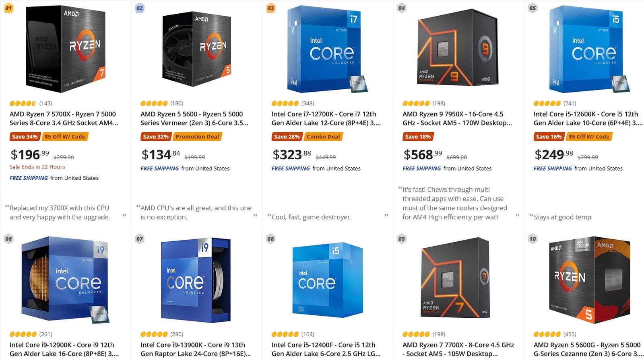Image resolution: width=644 pixels, height=362 pixels.
Task: Click the Combo Deal badge
Action: (x=323, y=137)
